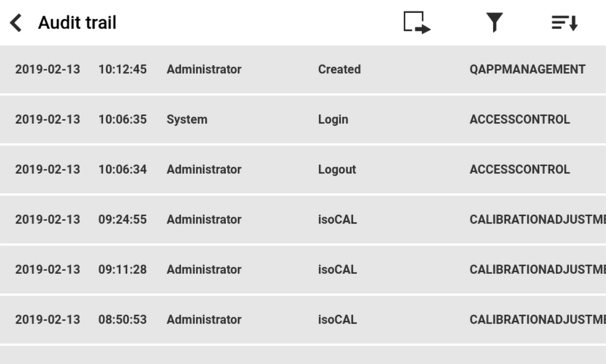Click the QAPPMANAGEMENT category text
This screenshot has height=364, width=606.
coord(527,69)
